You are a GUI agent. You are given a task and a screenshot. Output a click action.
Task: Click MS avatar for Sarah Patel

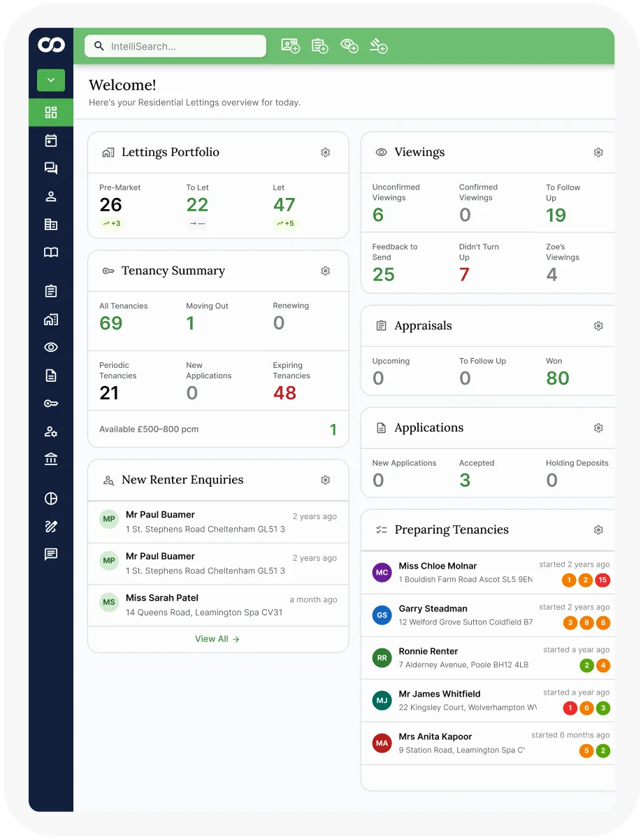click(x=109, y=602)
